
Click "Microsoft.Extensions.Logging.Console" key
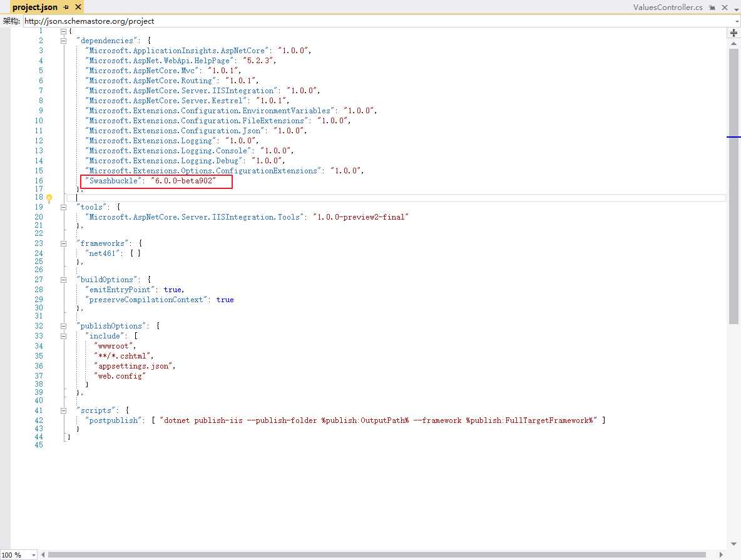pyautogui.click(x=168, y=151)
